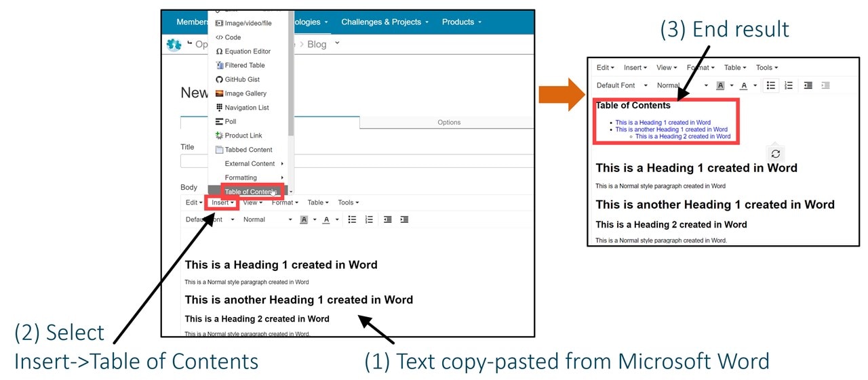The height and width of the screenshot is (380, 868).
Task: Expand the chevron next to Blog breadcrumb
Action: (338, 43)
